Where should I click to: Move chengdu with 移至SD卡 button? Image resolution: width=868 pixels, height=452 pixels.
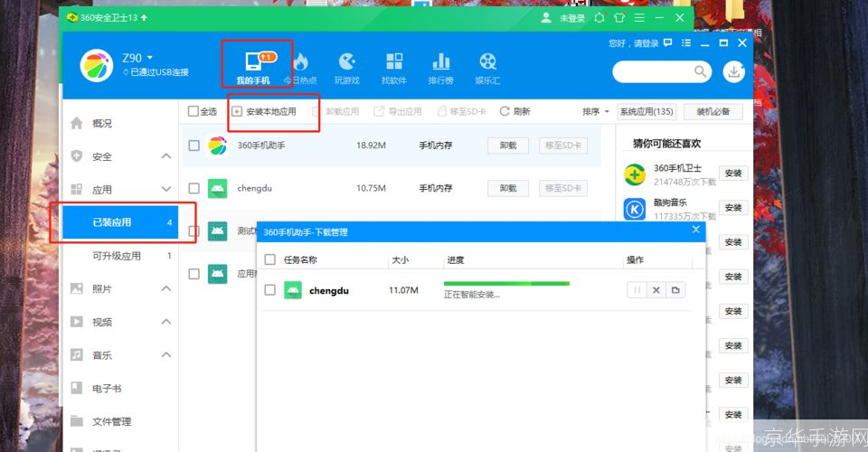coord(563,188)
